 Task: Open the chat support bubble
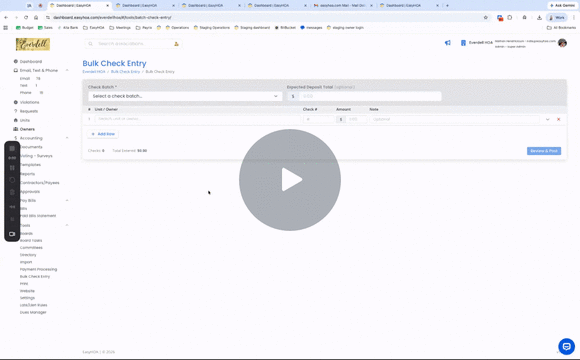pyautogui.click(x=566, y=346)
